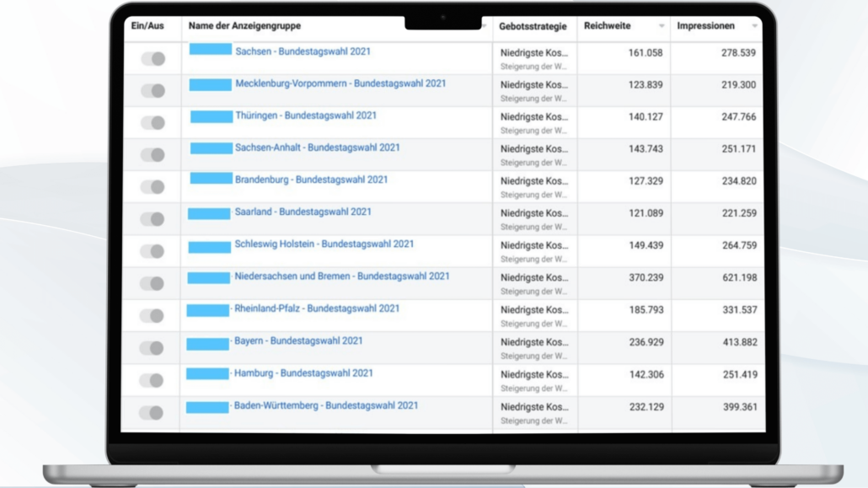Select the impressions value 264.759
The image size is (868, 488).
(740, 246)
